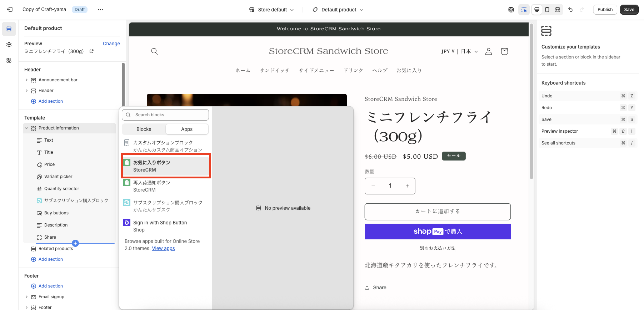Image resolution: width=644 pixels, height=310 pixels.
Task: Click the redo arrow icon
Action: (582, 10)
